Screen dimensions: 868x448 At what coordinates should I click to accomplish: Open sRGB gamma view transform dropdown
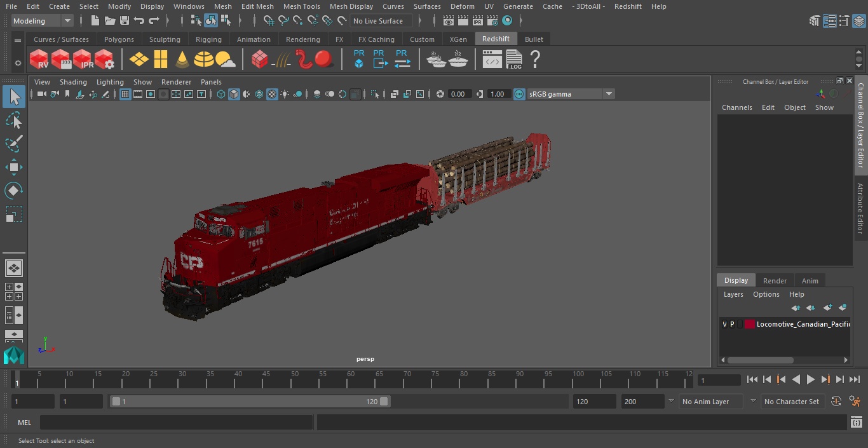click(x=571, y=94)
